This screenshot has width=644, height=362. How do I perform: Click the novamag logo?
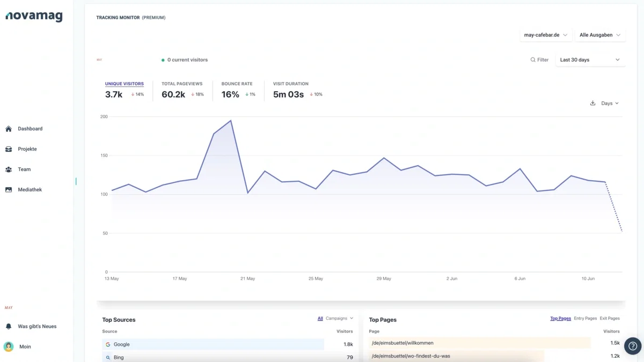click(34, 17)
